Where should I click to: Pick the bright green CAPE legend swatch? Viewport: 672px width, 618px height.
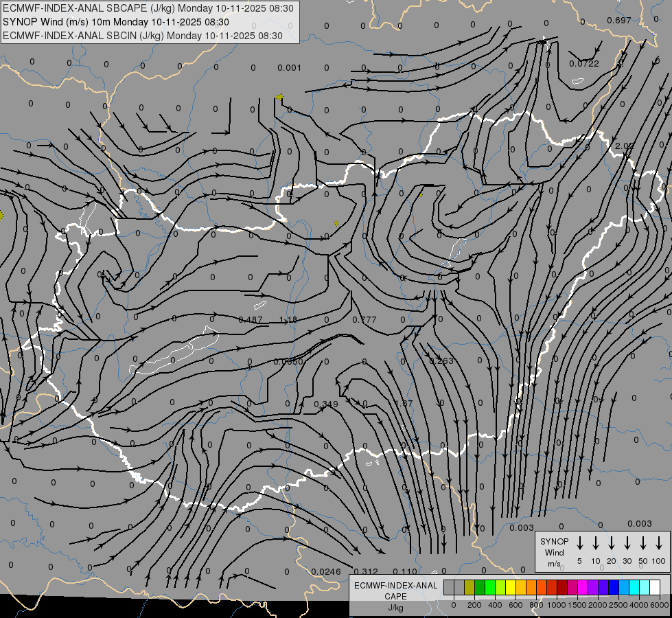pyautogui.click(x=490, y=587)
